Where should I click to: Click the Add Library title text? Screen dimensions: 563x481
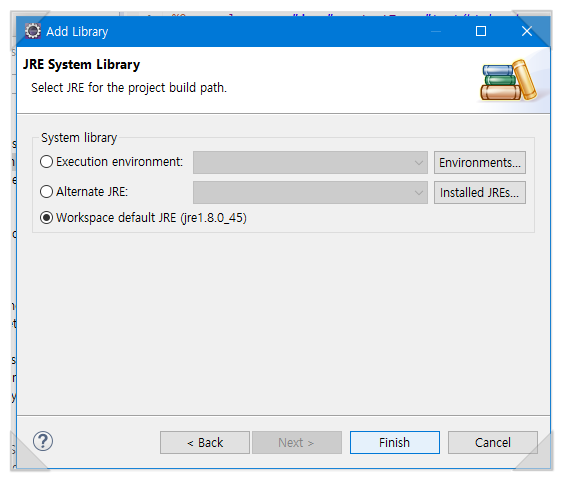[77, 32]
